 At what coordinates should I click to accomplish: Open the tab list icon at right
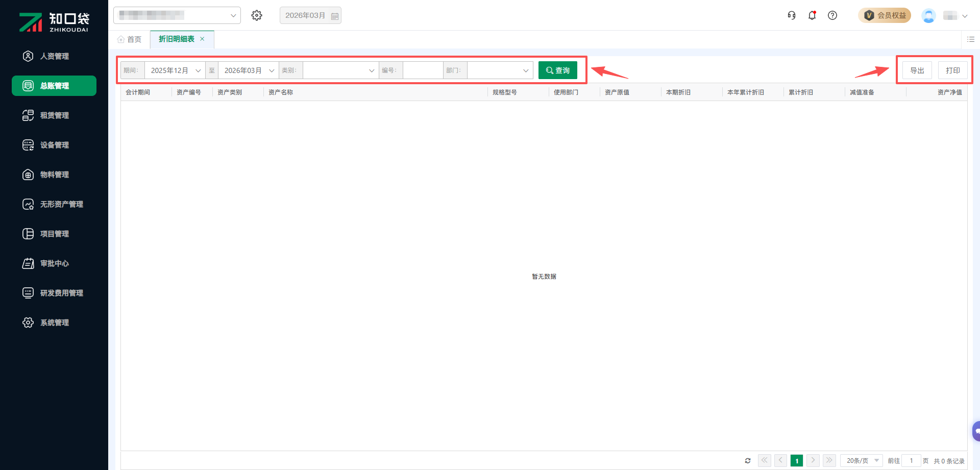tap(971, 39)
